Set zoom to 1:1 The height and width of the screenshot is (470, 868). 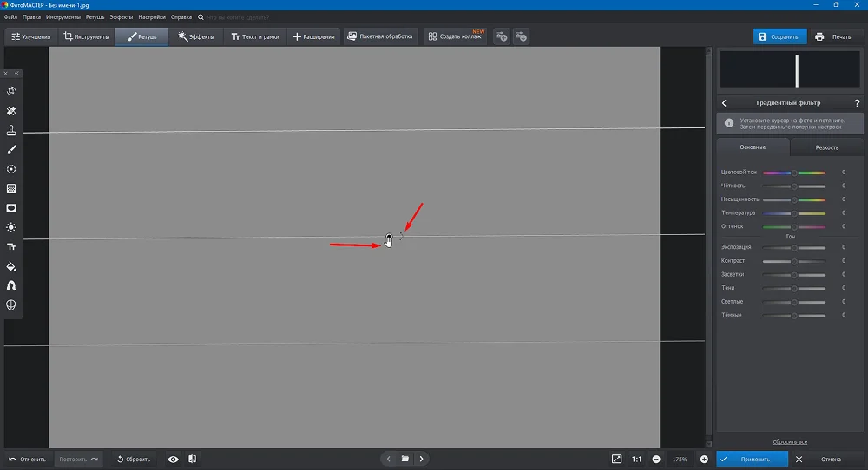(x=636, y=459)
